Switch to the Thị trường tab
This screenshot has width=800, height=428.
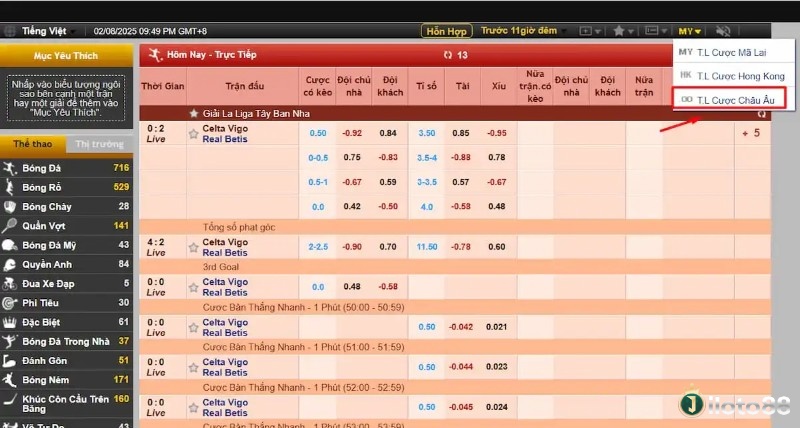(x=99, y=144)
